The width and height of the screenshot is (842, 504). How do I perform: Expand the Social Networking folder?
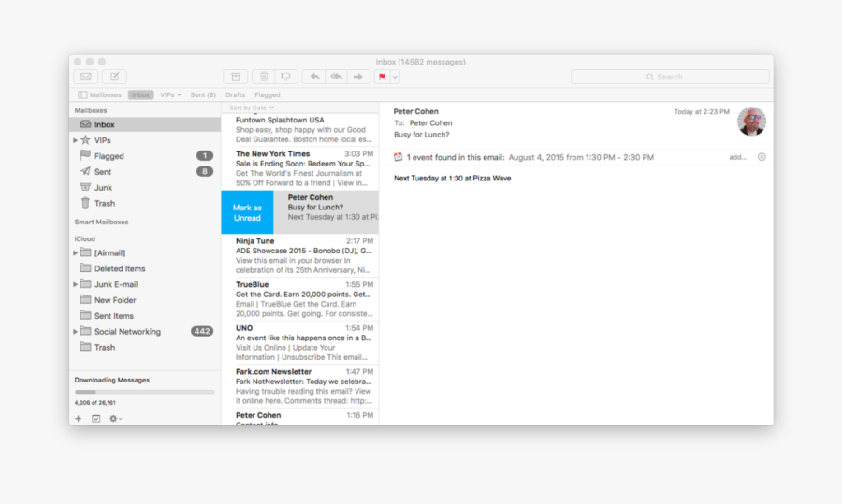click(76, 331)
